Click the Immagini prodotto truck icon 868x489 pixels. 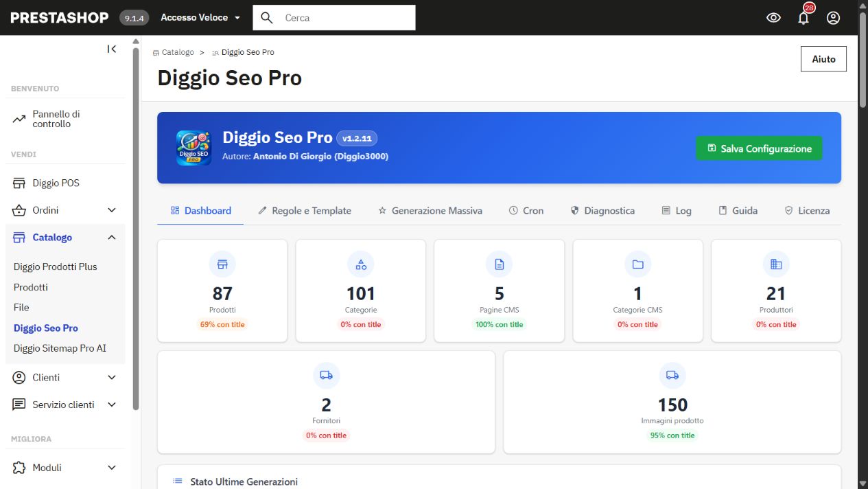point(672,376)
